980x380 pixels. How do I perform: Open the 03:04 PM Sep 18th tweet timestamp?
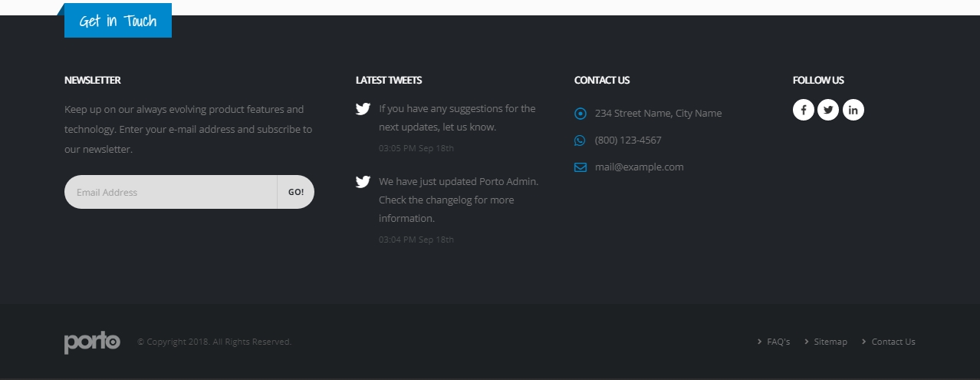(x=416, y=240)
